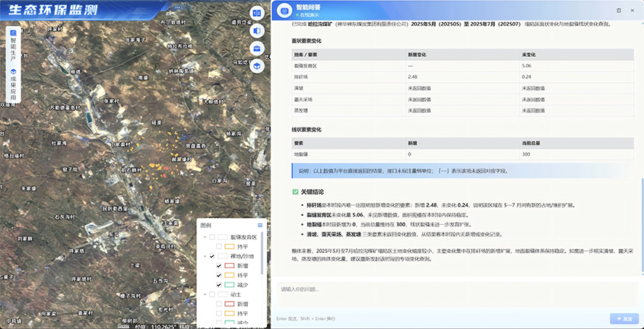Select the 面状要素变化 section heading
This screenshot has width=644, height=329.
pos(306,41)
